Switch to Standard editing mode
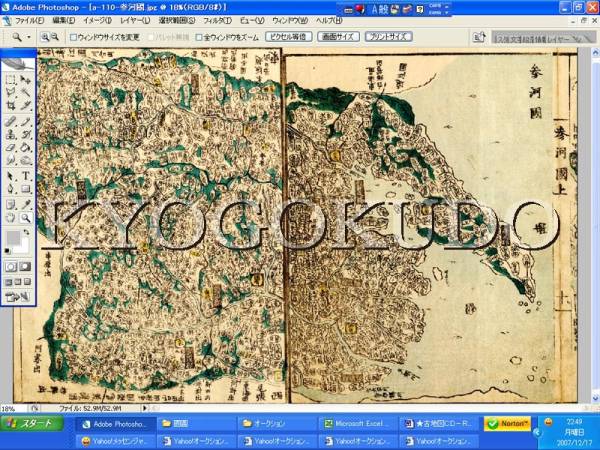600x450 pixels. [11, 267]
